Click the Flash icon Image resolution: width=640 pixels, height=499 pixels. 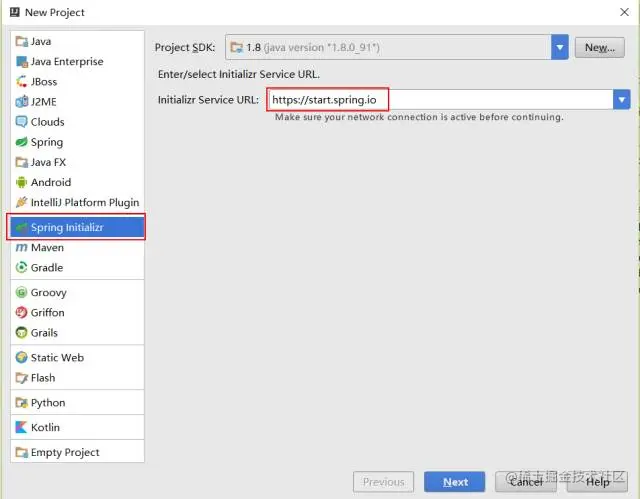tap(21, 377)
